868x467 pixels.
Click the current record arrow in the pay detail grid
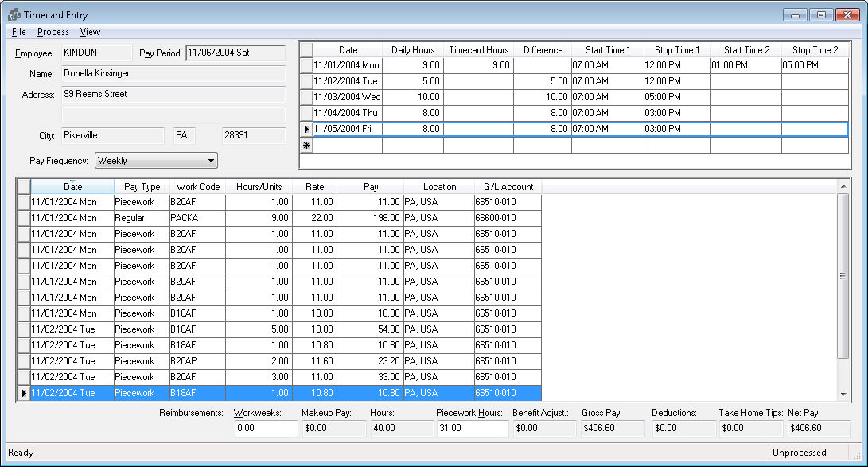pyautogui.click(x=24, y=392)
